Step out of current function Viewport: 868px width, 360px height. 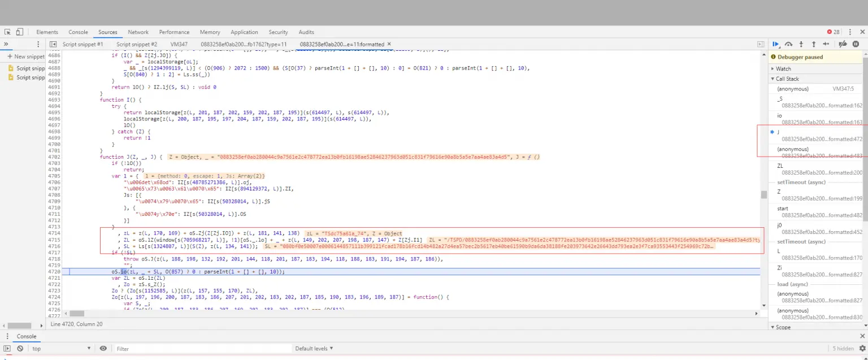814,44
